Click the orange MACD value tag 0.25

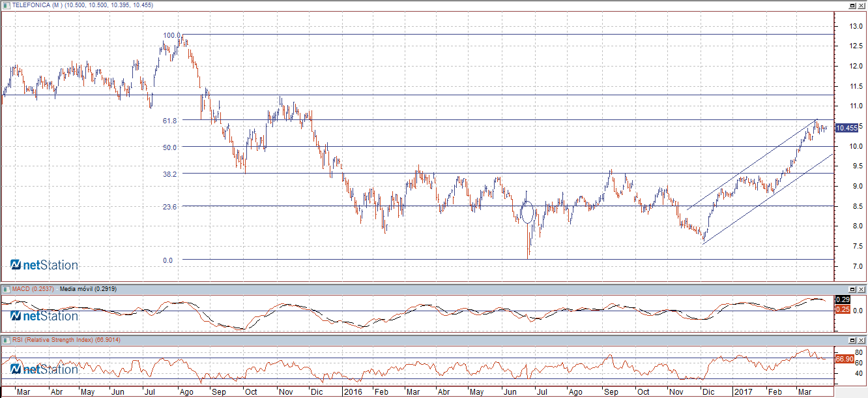point(841,309)
